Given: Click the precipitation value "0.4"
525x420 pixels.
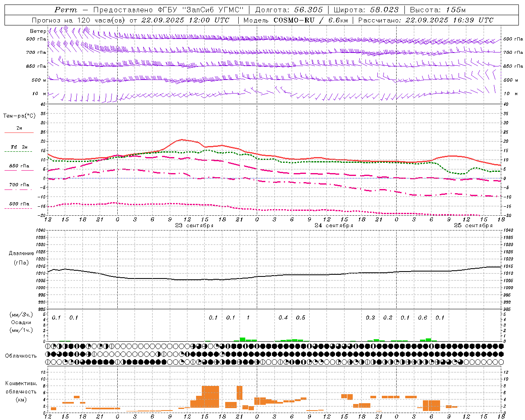Looking at the screenshot, I should [x=283, y=317].
